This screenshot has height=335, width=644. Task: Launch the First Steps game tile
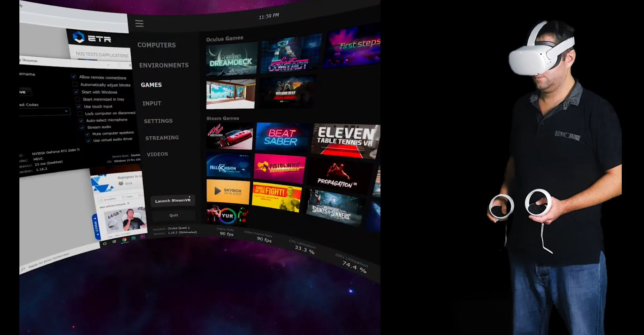pos(353,47)
